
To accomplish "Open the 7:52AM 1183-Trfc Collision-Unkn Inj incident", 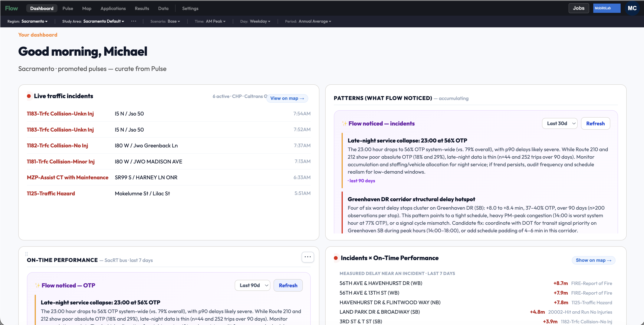I will click(x=169, y=130).
